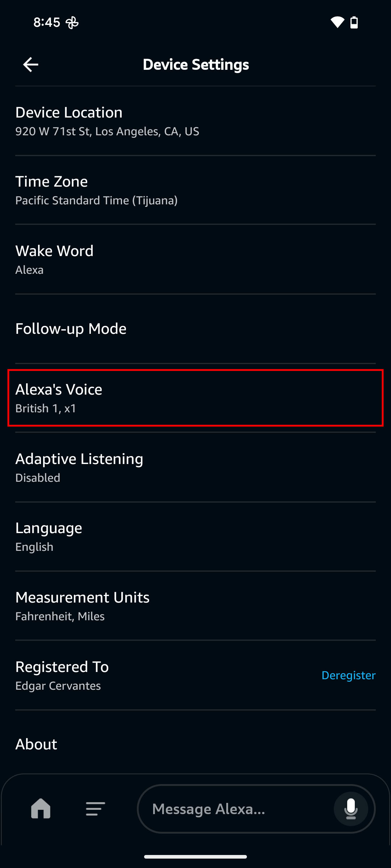
Task: Tap the back arrow icon
Action: click(x=31, y=65)
